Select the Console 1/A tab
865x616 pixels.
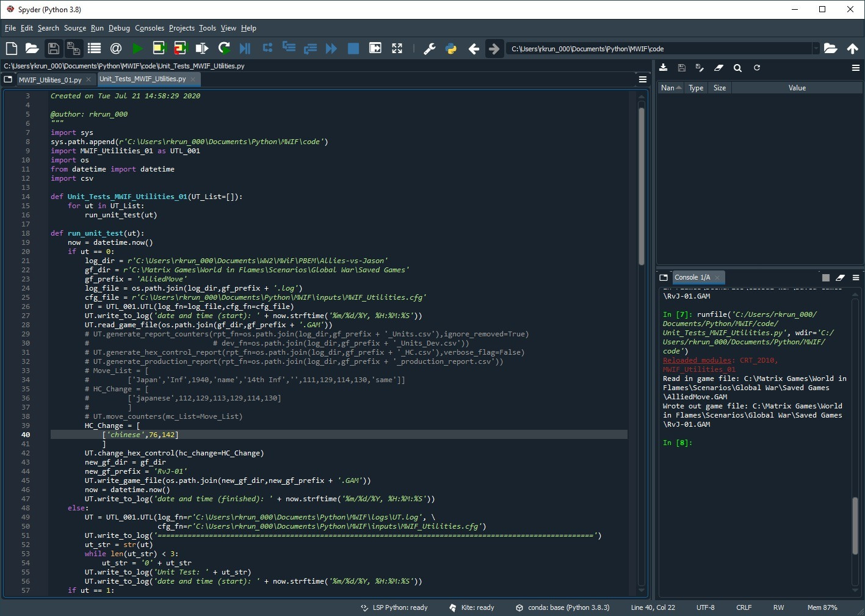coord(692,277)
